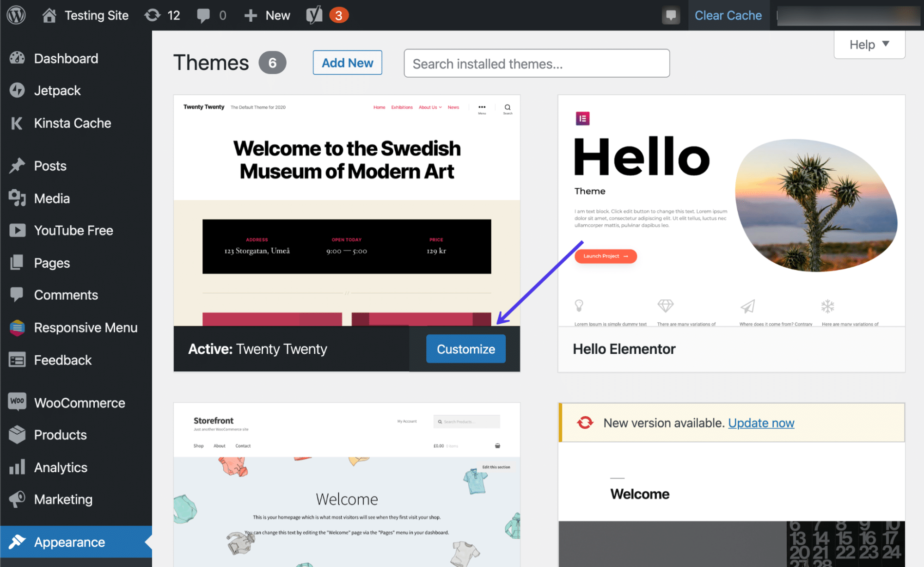The image size is (924, 567).
Task: Select the Dashboard menu item
Action: point(65,59)
